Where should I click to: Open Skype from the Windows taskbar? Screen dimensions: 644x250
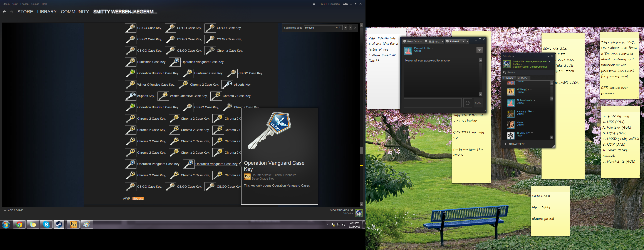[x=46, y=225]
